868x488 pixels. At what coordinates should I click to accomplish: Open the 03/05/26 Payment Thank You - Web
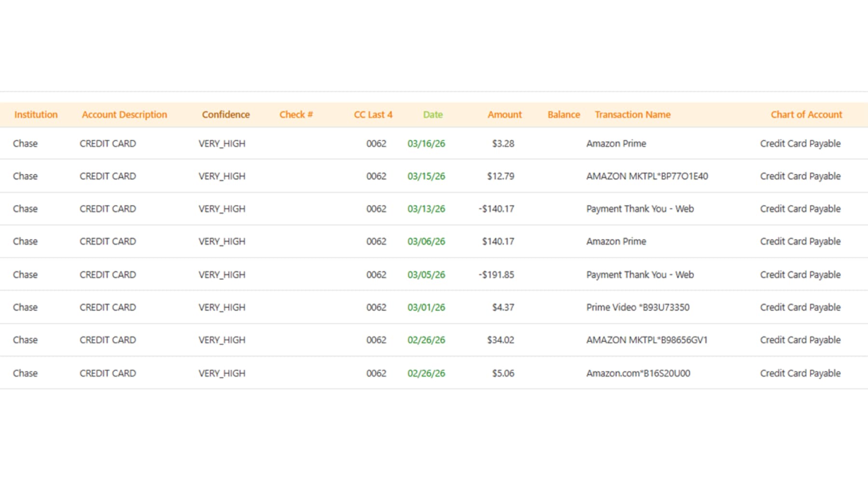coord(640,275)
